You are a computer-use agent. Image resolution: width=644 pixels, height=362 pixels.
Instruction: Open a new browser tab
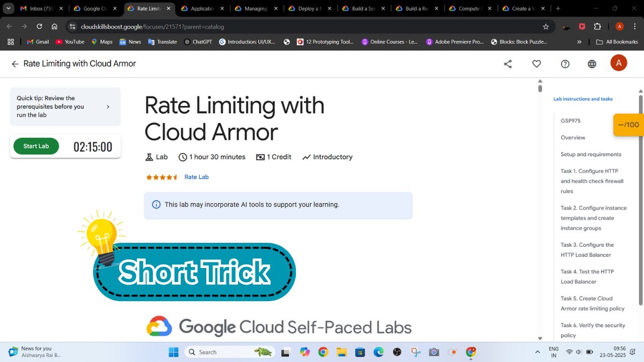click(x=557, y=9)
